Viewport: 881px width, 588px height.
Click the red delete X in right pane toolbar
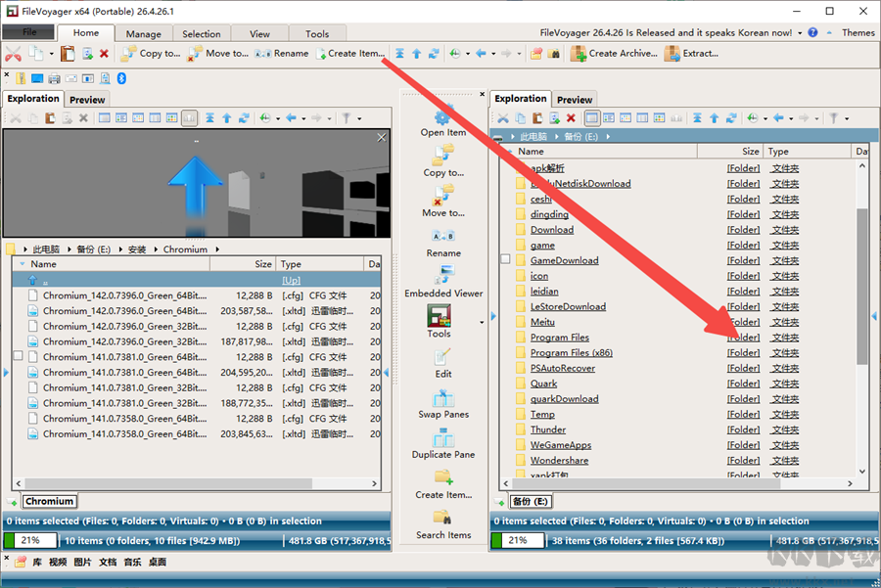(x=571, y=118)
